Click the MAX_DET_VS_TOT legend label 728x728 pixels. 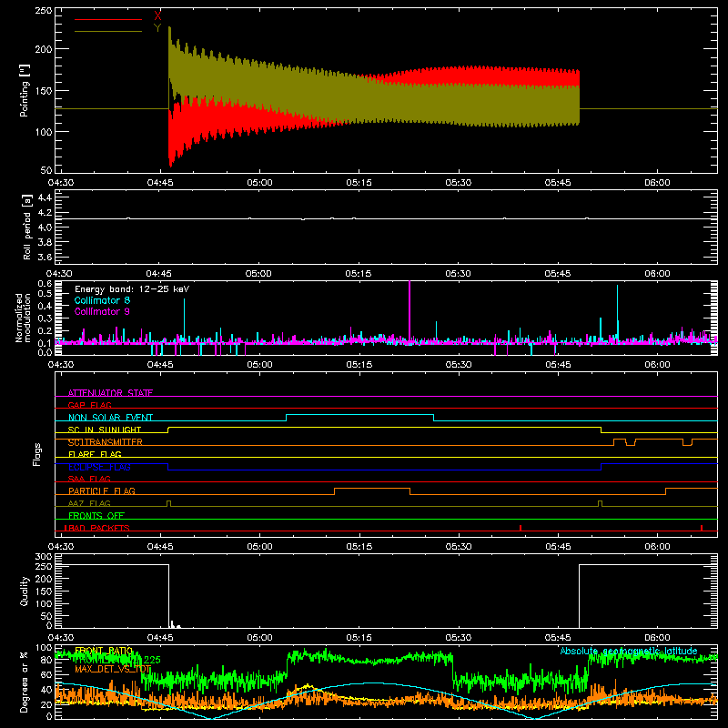coord(113,669)
